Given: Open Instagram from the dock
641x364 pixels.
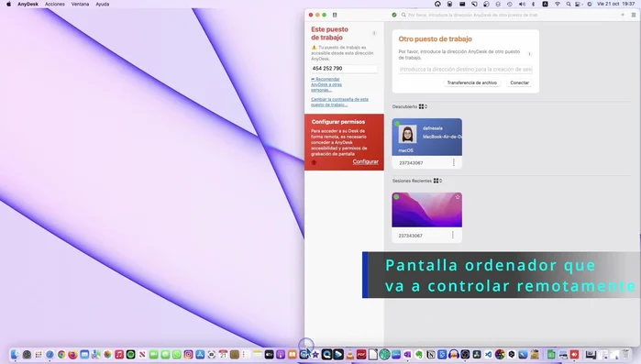Looking at the screenshot, I should [188, 355].
